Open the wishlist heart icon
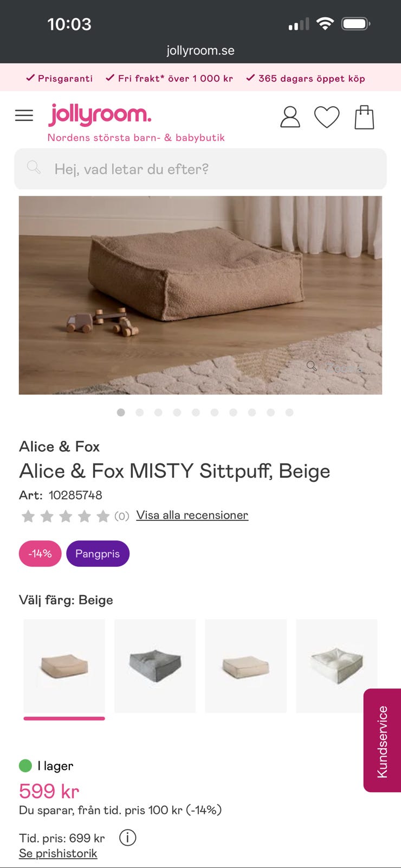This screenshot has height=868, width=401. (327, 117)
